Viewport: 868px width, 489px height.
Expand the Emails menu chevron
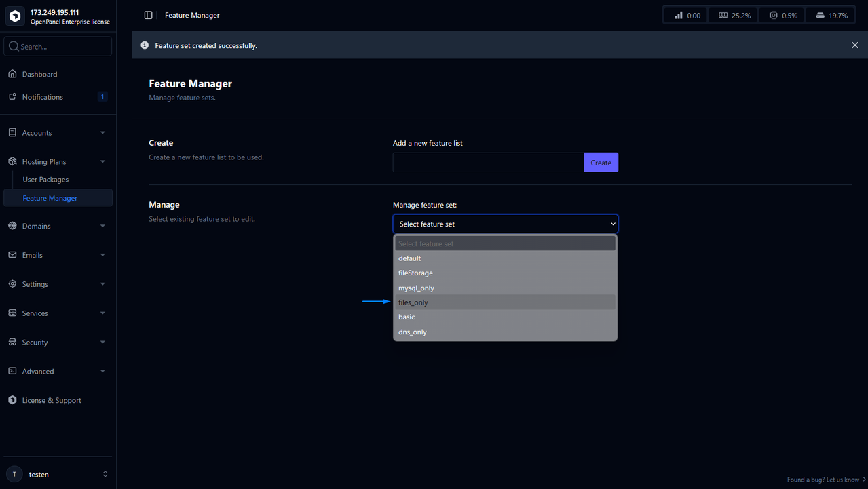tap(102, 255)
